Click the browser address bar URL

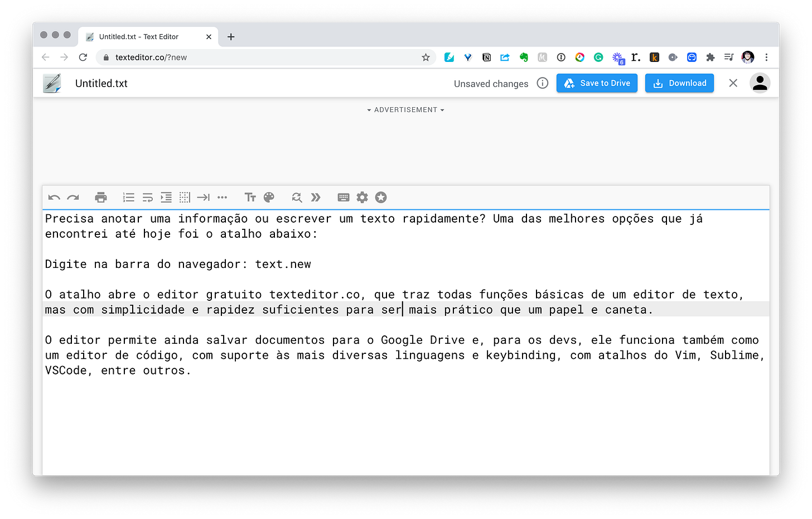[151, 57]
